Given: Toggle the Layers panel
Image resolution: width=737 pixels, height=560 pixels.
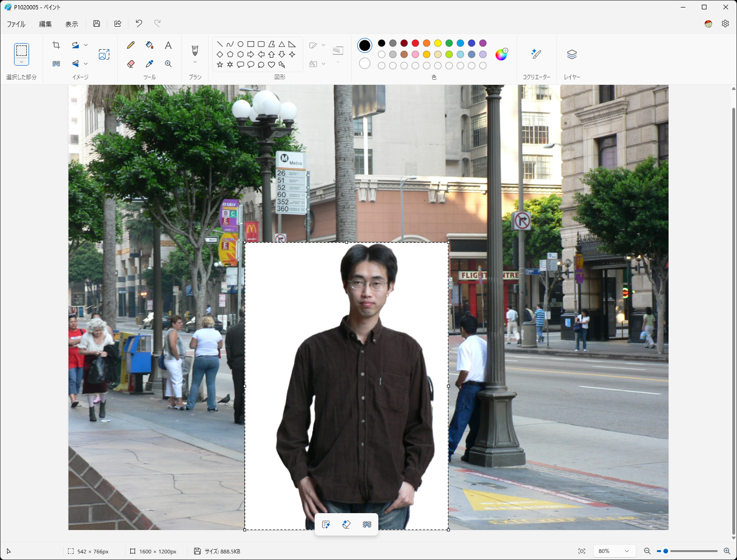Looking at the screenshot, I should pos(572,54).
